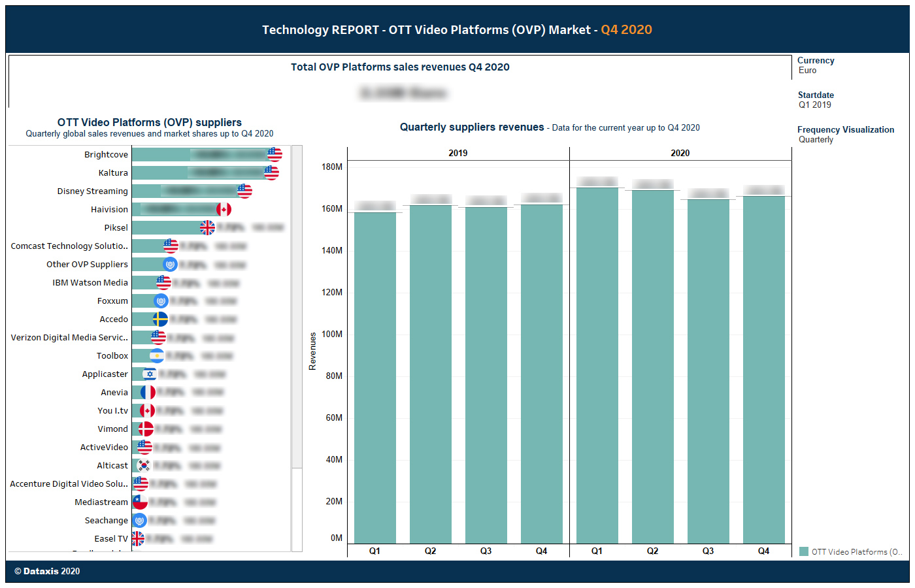The height and width of the screenshot is (588, 915).
Task: Click the Toolbox supplier label
Action: [x=112, y=356]
